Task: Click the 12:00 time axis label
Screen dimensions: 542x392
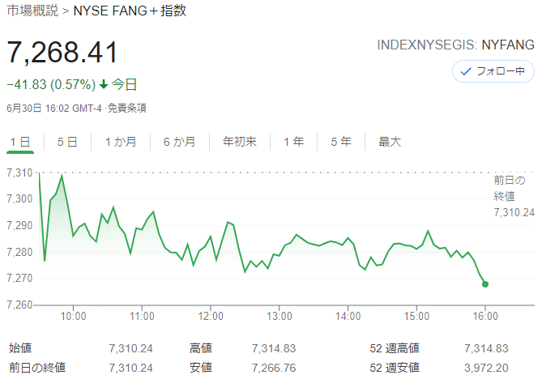Action: tap(211, 316)
